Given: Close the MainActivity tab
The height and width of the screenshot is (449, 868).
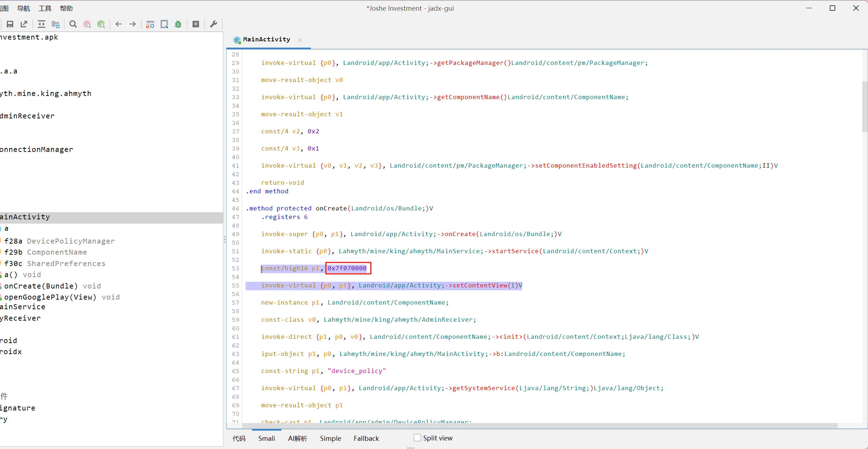Looking at the screenshot, I should pos(300,40).
